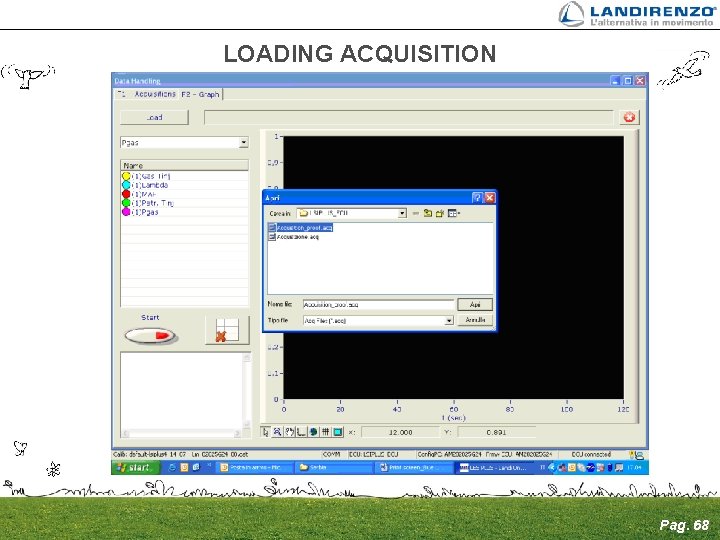Click the Load button
This screenshot has height=540, width=720.
click(154, 117)
